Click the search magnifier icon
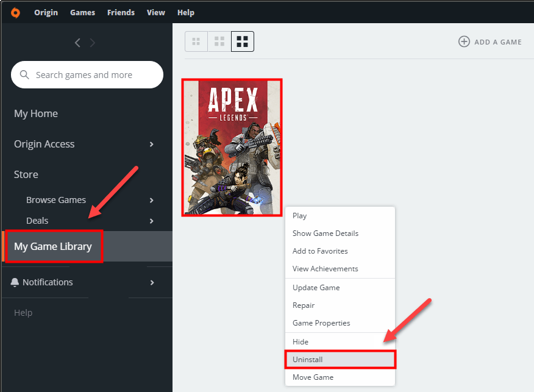This screenshot has height=392, width=534. tap(24, 74)
